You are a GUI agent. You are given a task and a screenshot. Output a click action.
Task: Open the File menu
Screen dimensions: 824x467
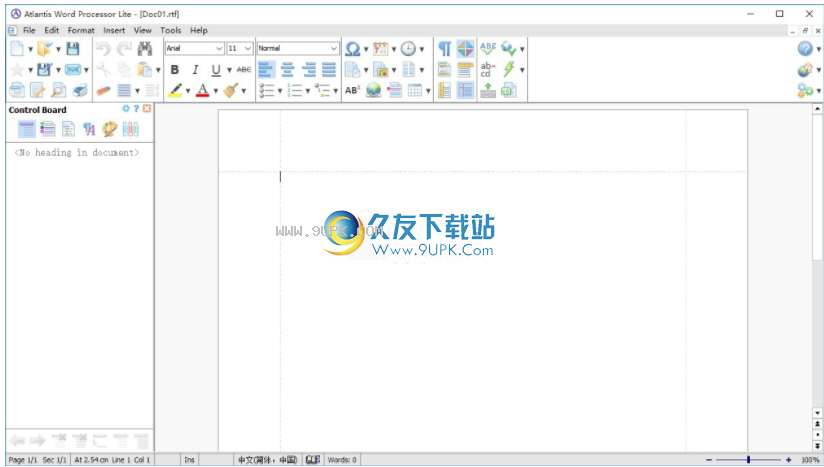pos(29,30)
